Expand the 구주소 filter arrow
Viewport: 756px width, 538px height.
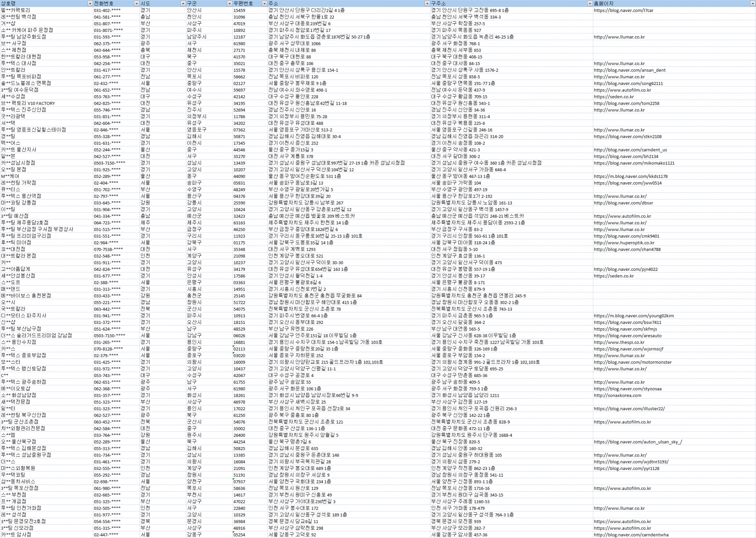coord(589,4)
